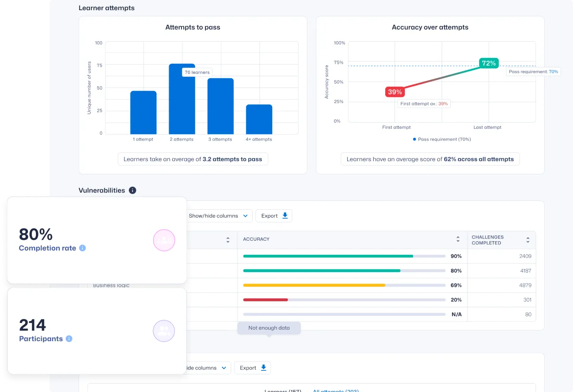Toggle sorting on Challenges Completed column
The height and width of the screenshot is (392, 573).
(527, 239)
